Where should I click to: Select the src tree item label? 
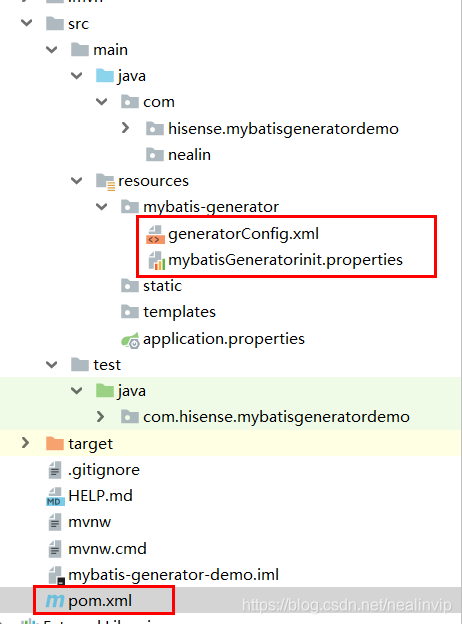click(x=78, y=24)
